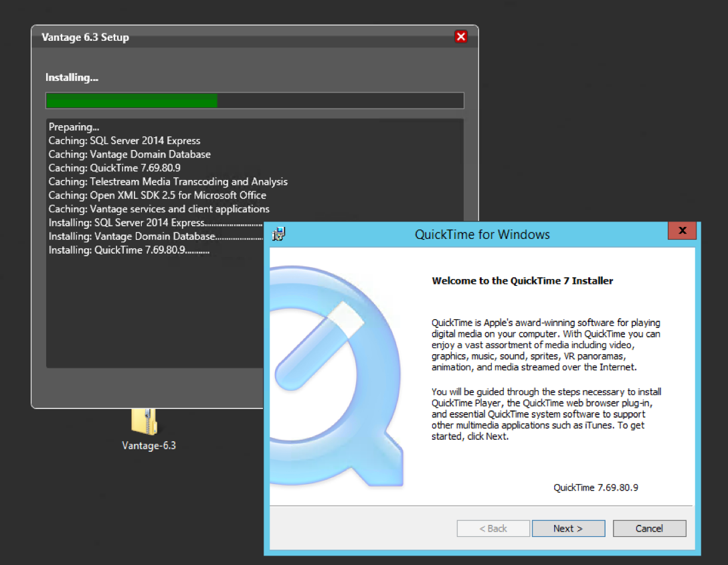The height and width of the screenshot is (565, 728).
Task: Click the Next button in QuickTime installer
Action: [568, 528]
